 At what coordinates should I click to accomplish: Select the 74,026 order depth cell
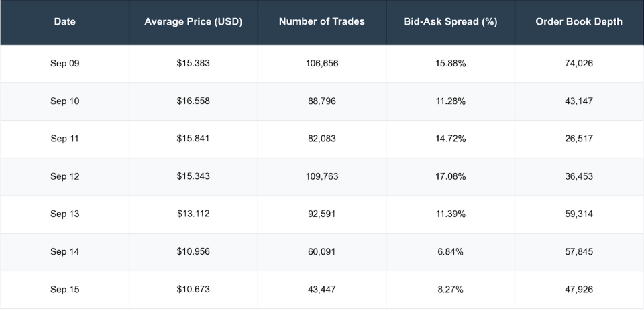[x=579, y=64]
